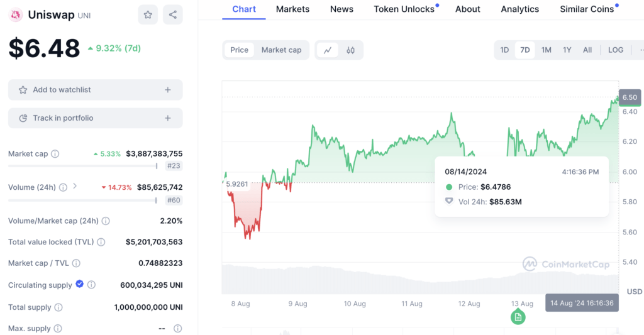Click the star favorite icon
The image size is (644, 335).
[x=148, y=14]
